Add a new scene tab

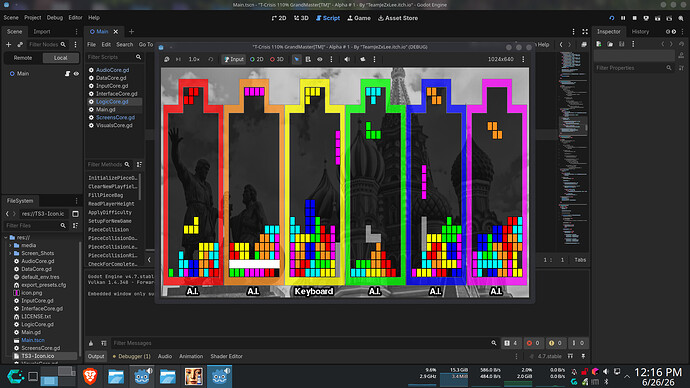[131, 32]
